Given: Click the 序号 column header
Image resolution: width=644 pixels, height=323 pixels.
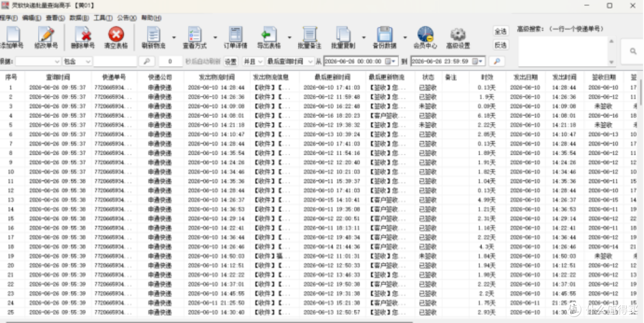Looking at the screenshot, I should pos(11,78).
